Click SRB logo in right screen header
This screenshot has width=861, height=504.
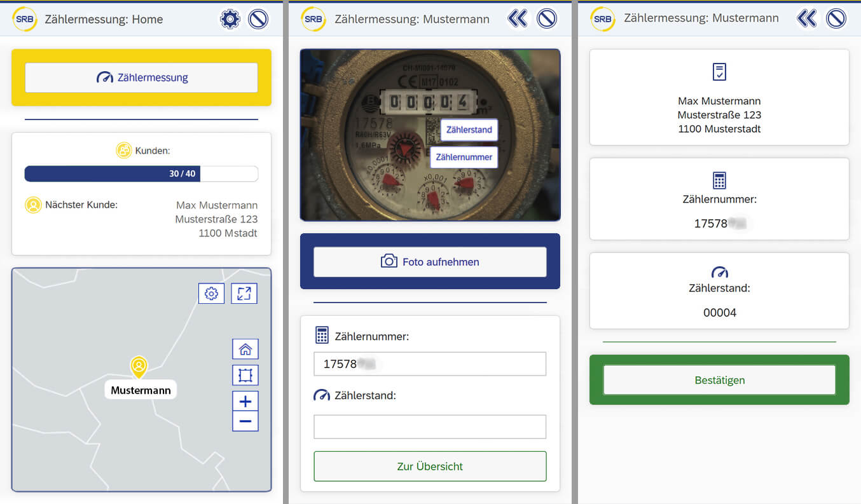pos(602,19)
